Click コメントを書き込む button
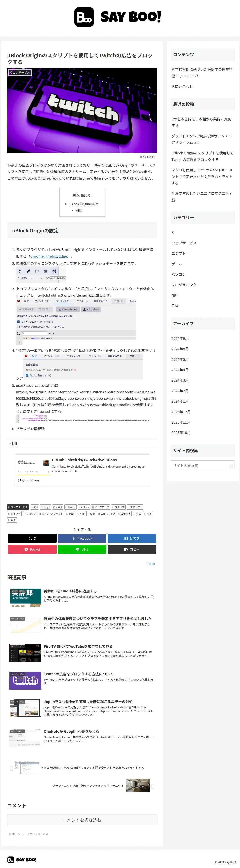 tap(82, 820)
